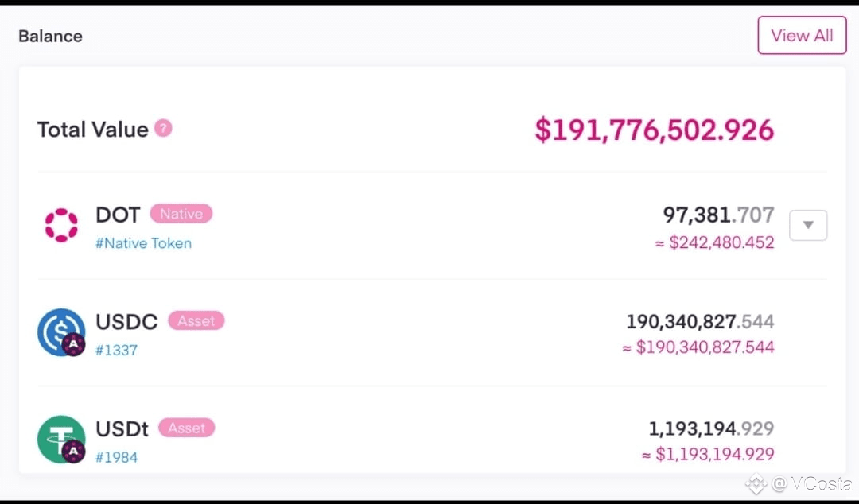Screen dimensions: 859x504
Task: Expand the DOT balance dropdown arrow
Action: click(808, 225)
